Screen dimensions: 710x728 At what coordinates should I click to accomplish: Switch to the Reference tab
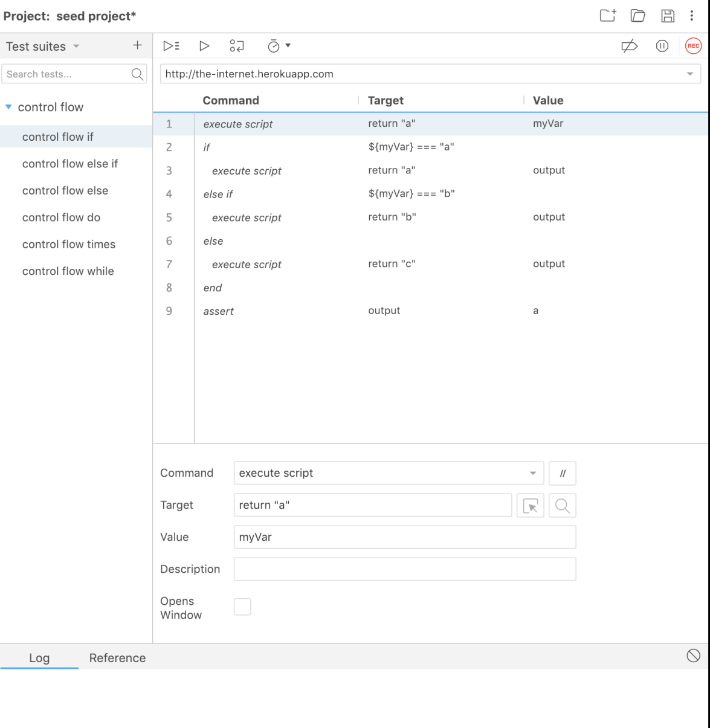[x=117, y=658]
